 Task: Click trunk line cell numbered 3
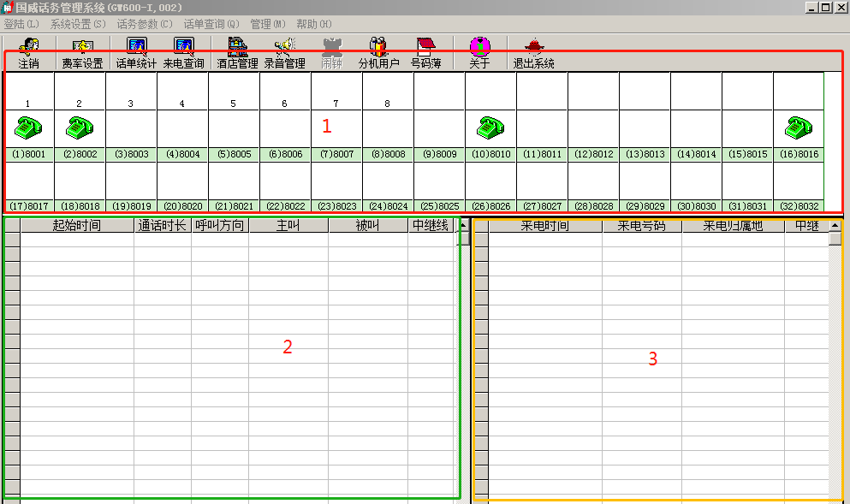[x=131, y=92]
